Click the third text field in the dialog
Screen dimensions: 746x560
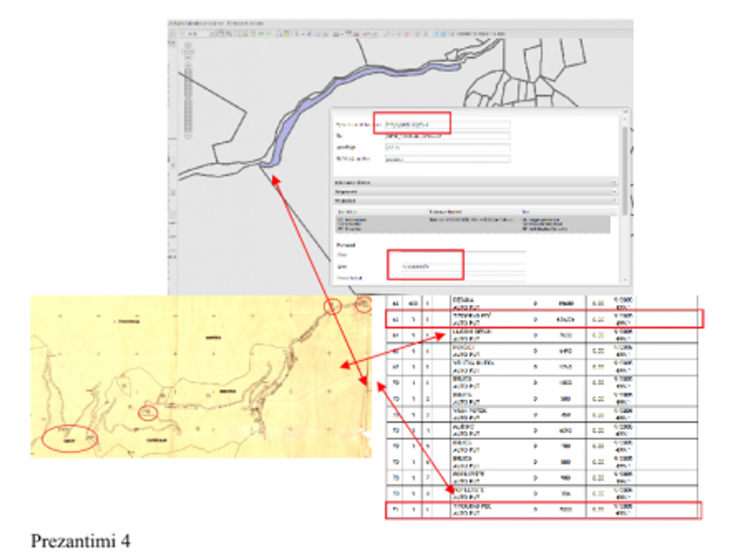(447, 148)
